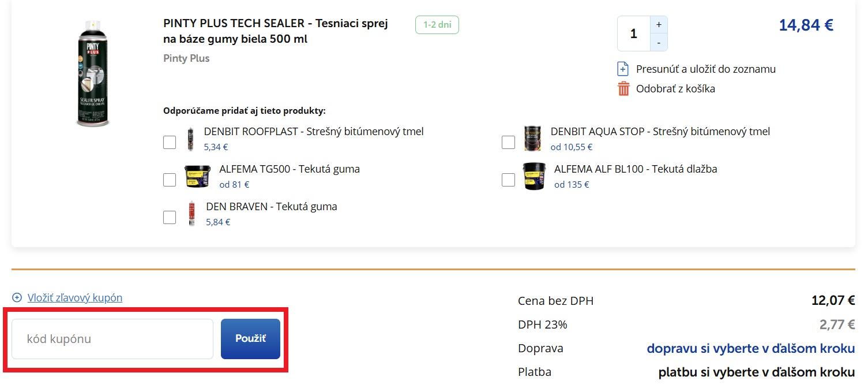Click the DEN BRAVEN cartridge thumbnail
This screenshot has width=868, height=384.
pyautogui.click(x=191, y=214)
